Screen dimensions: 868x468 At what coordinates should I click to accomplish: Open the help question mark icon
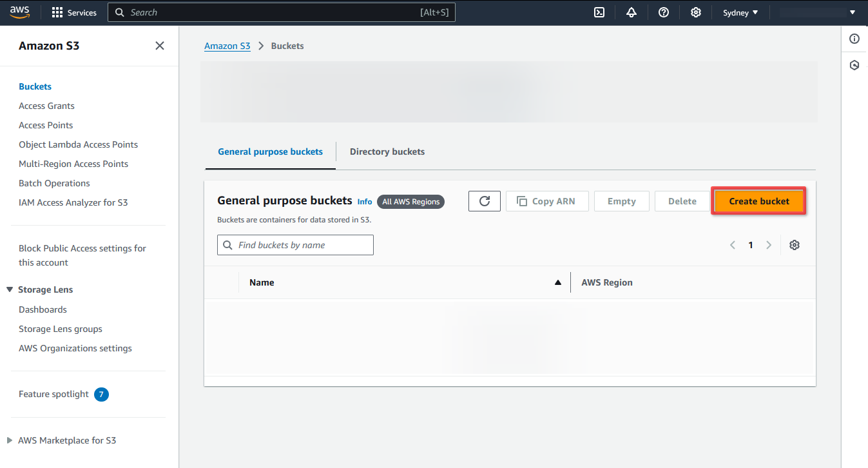click(664, 12)
